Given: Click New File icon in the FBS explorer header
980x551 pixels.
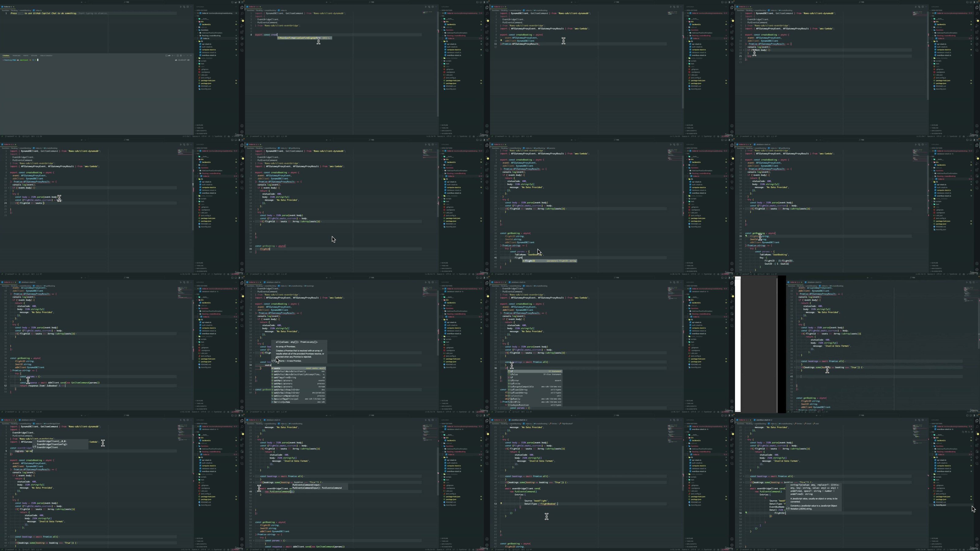Looking at the screenshot, I should (963, 432).
